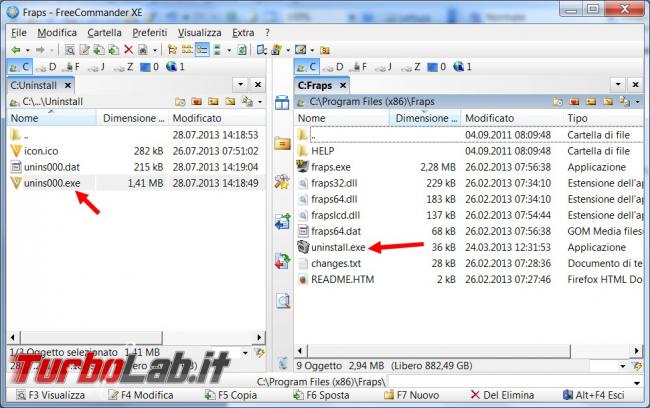Open the command line dropdown at bottom right

[x=637, y=382]
